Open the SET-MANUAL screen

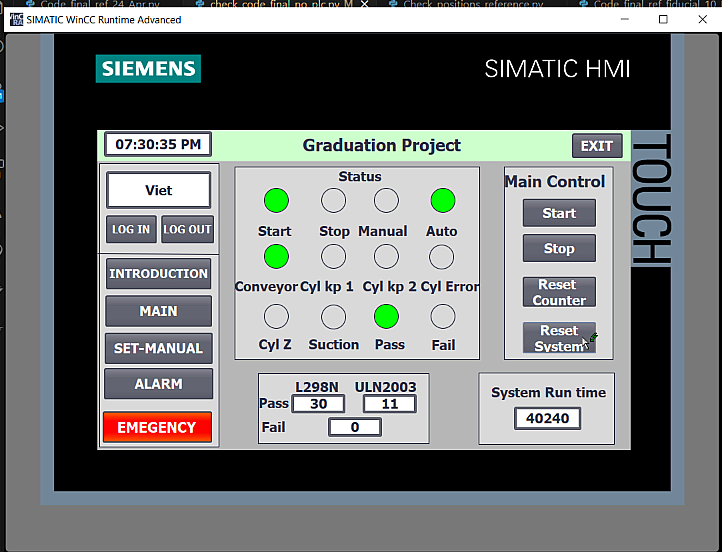click(x=158, y=349)
